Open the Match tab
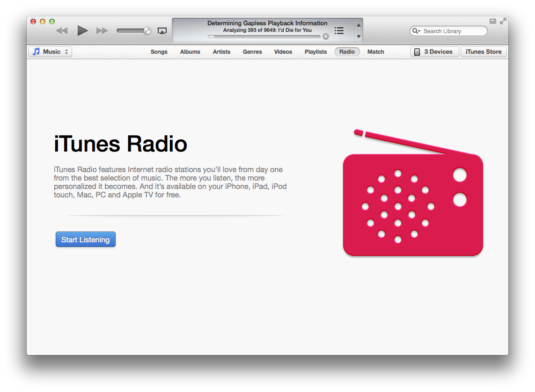Image resolution: width=535 pixels, height=392 pixels. [x=376, y=52]
